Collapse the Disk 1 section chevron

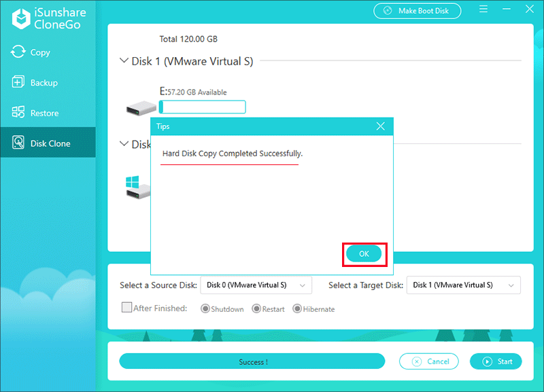(124, 61)
